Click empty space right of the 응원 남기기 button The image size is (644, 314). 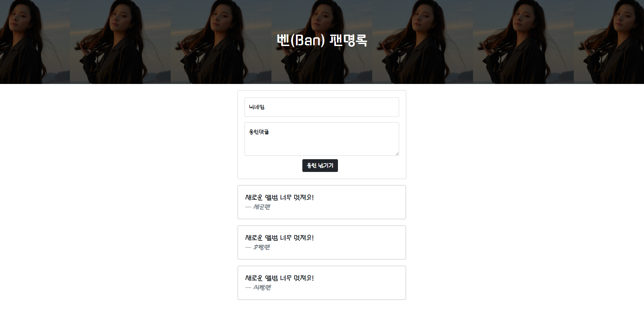point(370,166)
